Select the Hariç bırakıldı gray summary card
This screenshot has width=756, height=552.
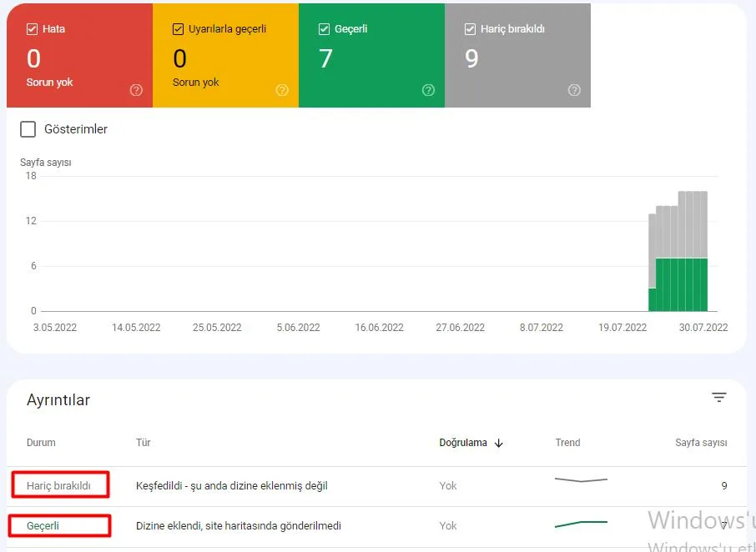tap(518, 55)
